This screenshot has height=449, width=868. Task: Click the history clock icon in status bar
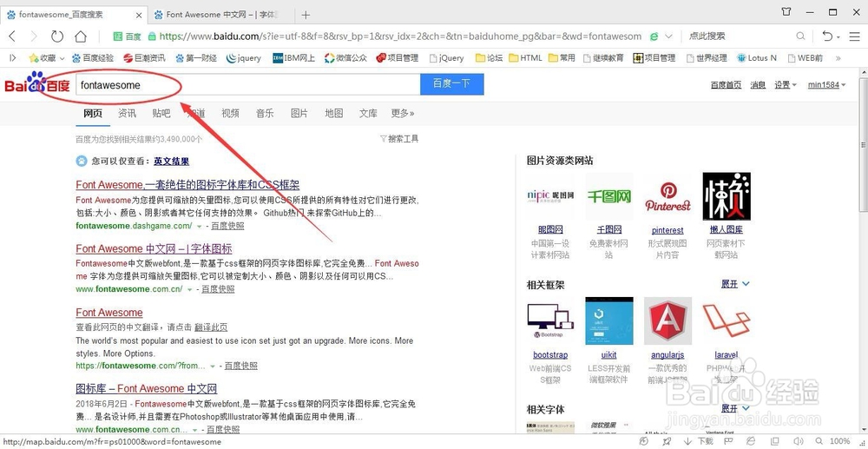coord(643,441)
